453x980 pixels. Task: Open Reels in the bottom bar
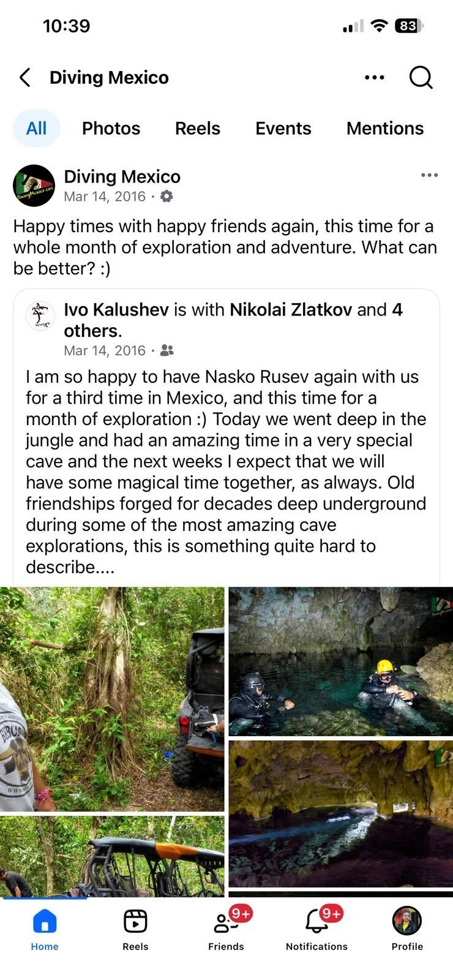[135, 929]
